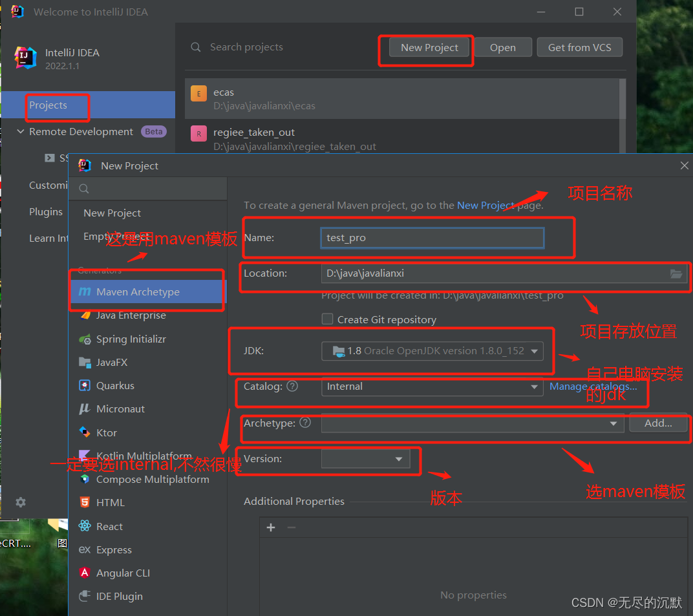
Task: Click the IntelliJ IDEA logo in sidebar
Action: coord(25,58)
